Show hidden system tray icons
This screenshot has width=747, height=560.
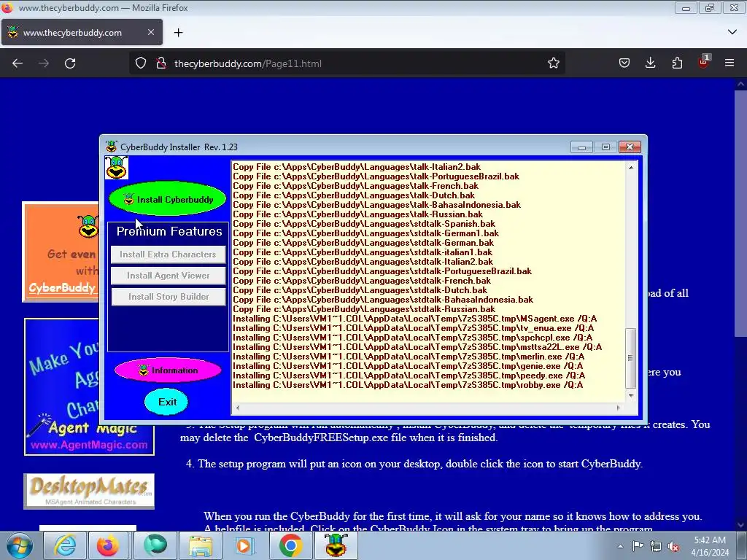(620, 546)
